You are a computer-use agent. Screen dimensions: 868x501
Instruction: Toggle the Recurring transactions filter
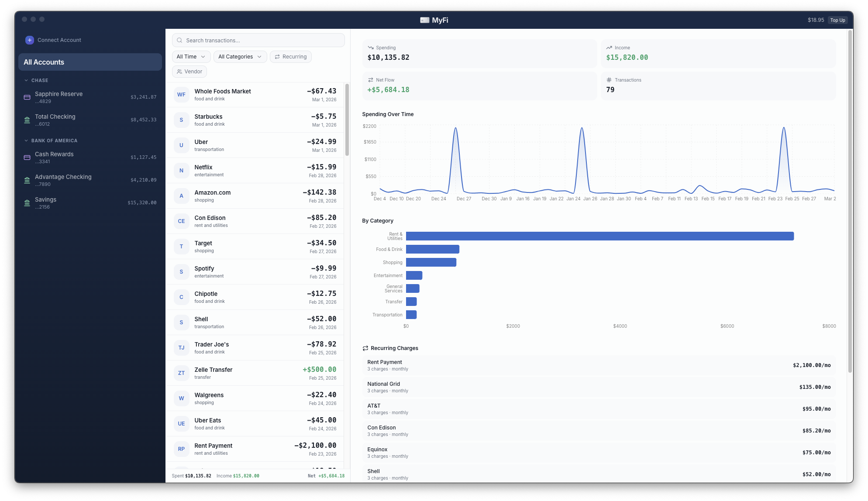tap(290, 56)
